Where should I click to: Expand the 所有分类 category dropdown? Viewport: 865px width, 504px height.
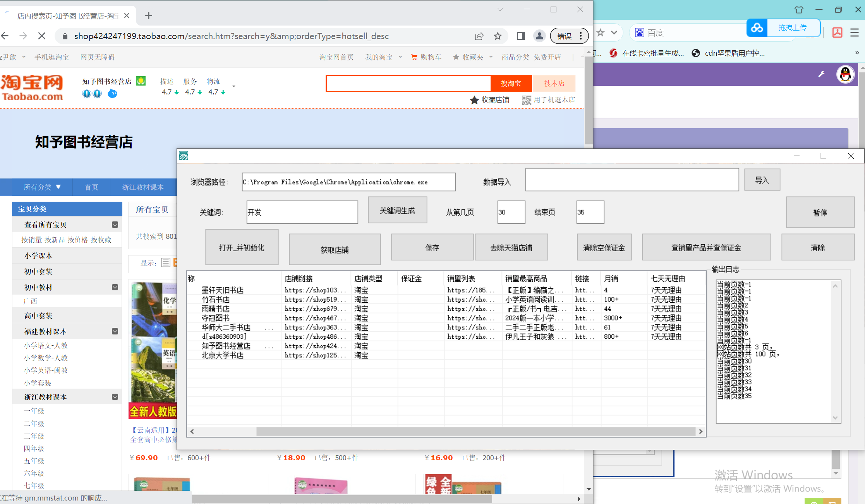tap(43, 187)
